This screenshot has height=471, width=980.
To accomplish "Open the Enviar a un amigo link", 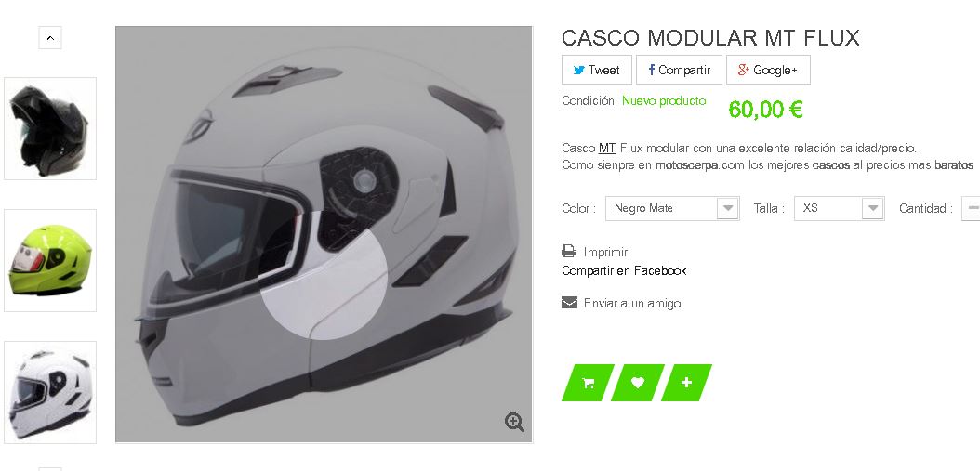I will pyautogui.click(x=632, y=303).
